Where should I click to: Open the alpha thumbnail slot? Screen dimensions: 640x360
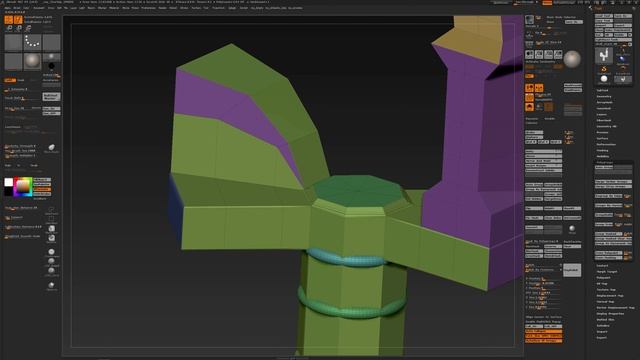(x=51, y=42)
